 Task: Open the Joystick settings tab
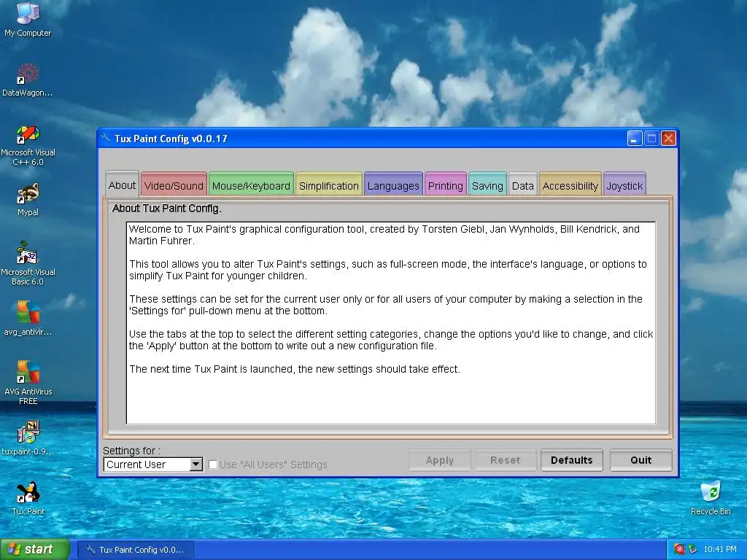click(624, 185)
